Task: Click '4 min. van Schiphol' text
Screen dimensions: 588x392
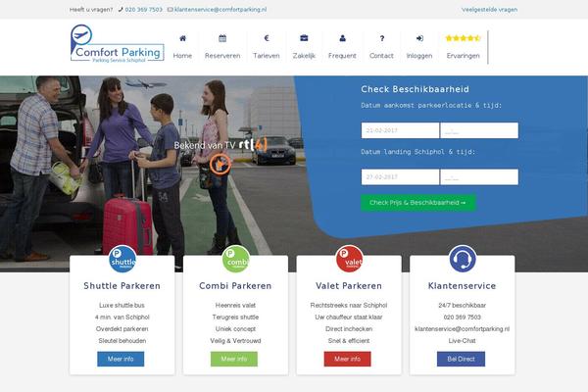Action: (122, 317)
